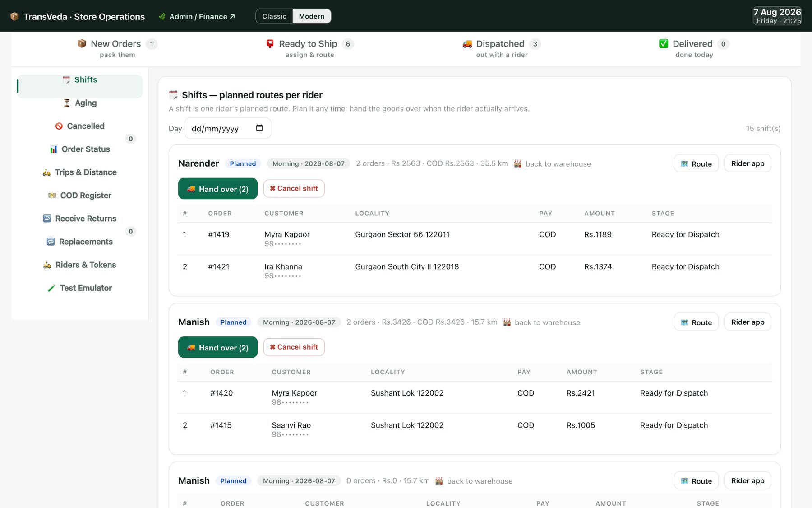The height and width of the screenshot is (508, 812).
Task: Click customer Ira Khanna
Action: [x=283, y=266]
